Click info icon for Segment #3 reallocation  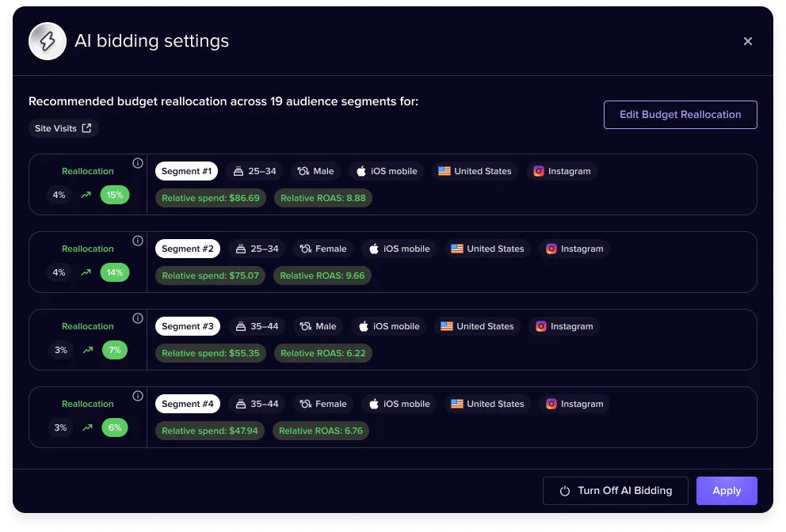point(138,318)
